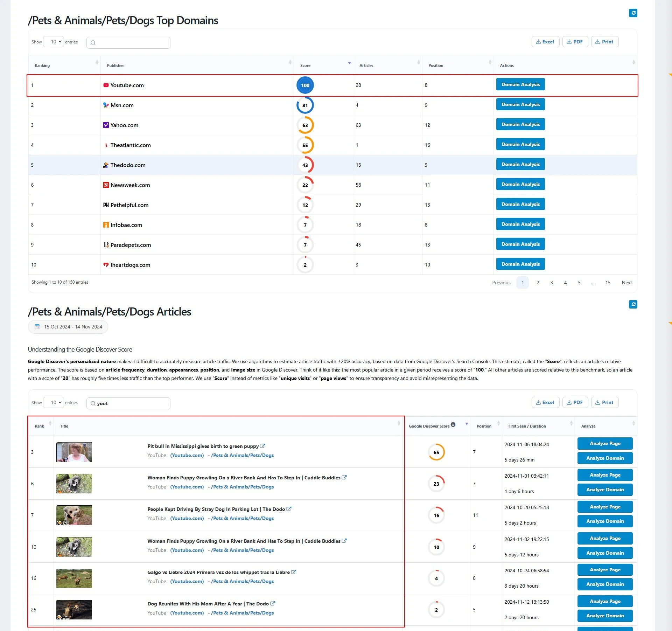
Task: Open the Dog Reunites With His Mom article
Action: click(x=208, y=604)
